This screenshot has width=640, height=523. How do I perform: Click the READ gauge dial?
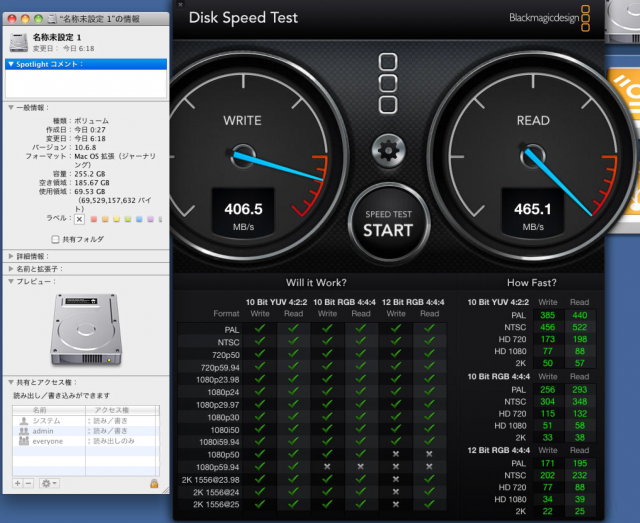[x=531, y=156]
